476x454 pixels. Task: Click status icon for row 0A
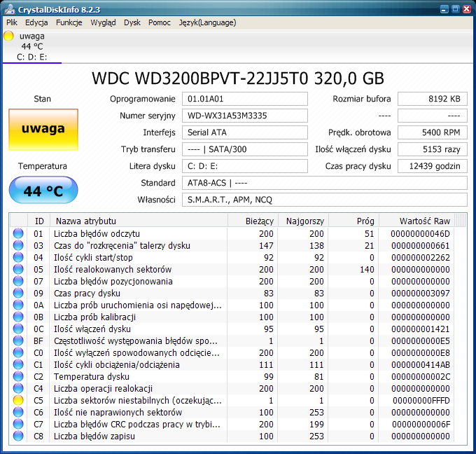point(18,305)
